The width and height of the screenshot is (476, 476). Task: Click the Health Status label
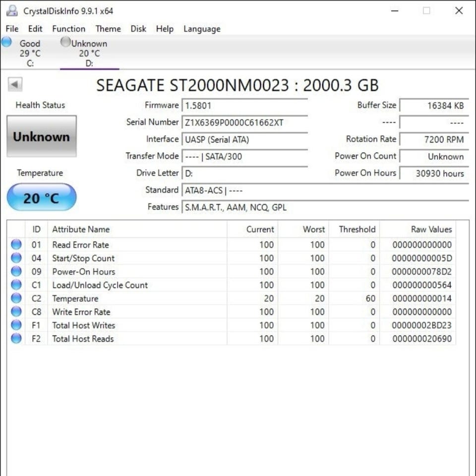(x=40, y=105)
